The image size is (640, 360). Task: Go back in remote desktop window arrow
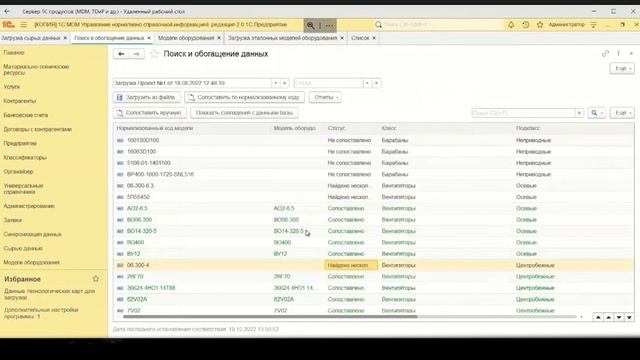[7, 11]
